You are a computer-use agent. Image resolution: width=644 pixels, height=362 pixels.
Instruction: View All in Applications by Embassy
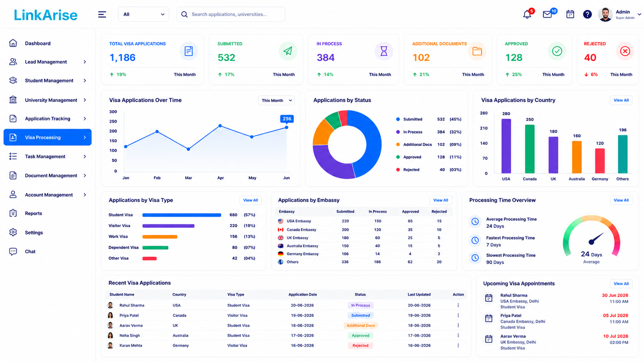pos(441,200)
